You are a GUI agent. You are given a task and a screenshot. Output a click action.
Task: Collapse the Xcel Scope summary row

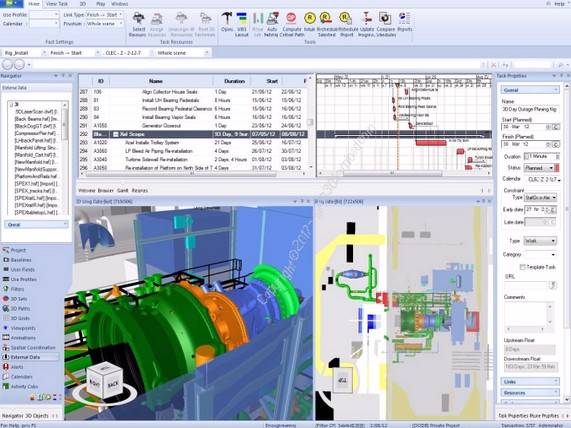point(115,134)
